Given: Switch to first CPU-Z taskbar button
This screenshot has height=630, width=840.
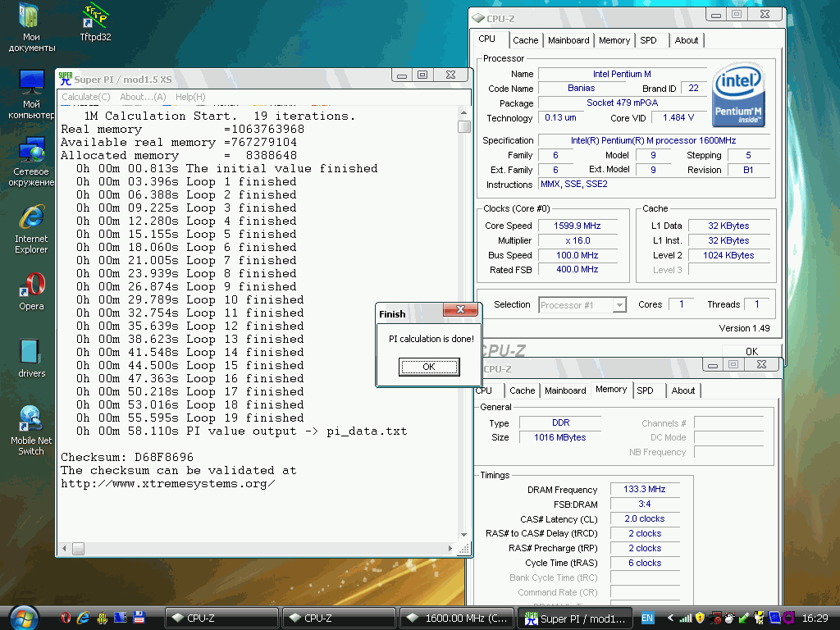Looking at the screenshot, I should tap(221, 619).
